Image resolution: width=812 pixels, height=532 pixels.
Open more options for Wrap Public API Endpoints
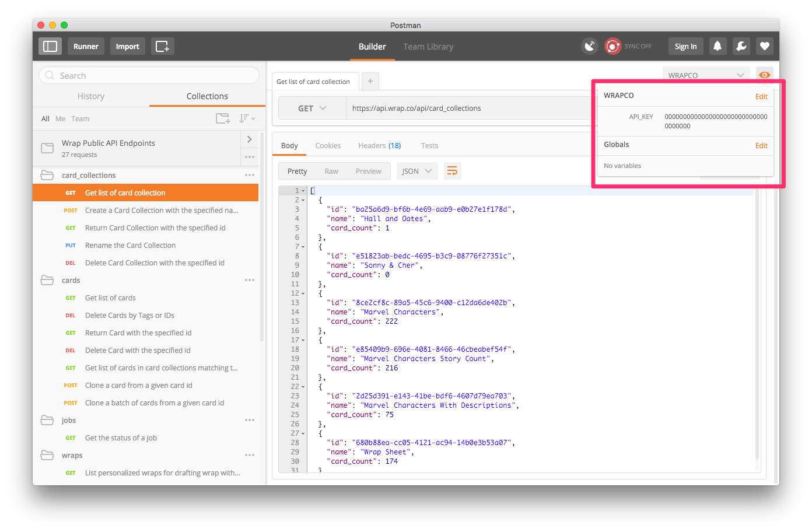click(250, 157)
